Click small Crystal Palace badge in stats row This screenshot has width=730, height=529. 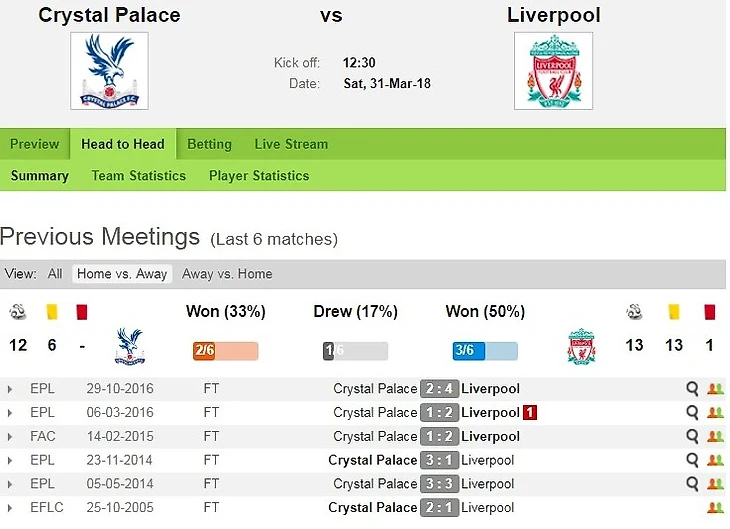129,346
